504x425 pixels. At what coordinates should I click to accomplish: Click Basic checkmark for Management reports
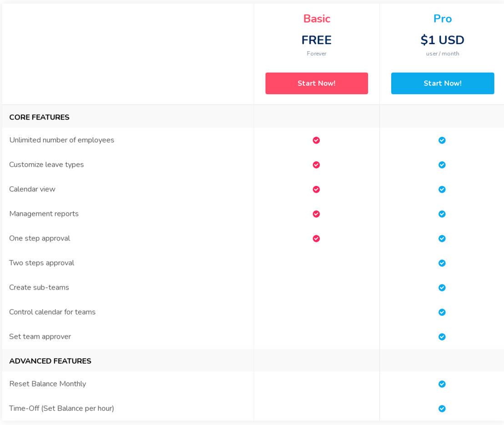click(x=316, y=214)
